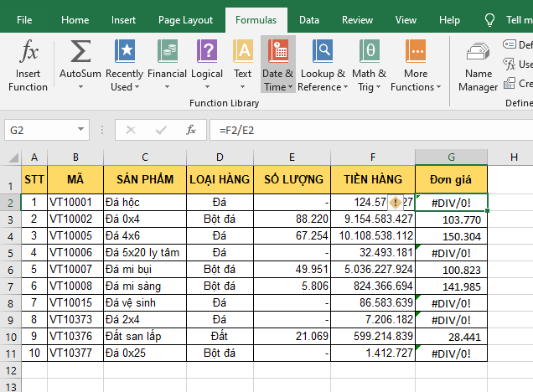
Task: Select column G header
Action: coord(451,157)
